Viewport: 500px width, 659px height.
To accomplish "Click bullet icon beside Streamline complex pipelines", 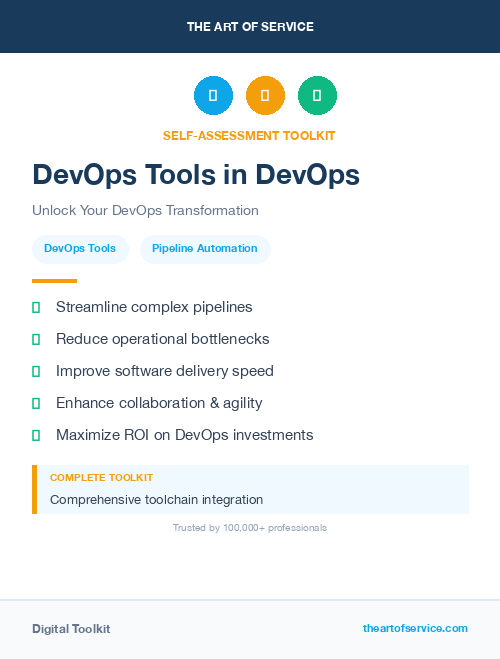I will tap(36, 307).
